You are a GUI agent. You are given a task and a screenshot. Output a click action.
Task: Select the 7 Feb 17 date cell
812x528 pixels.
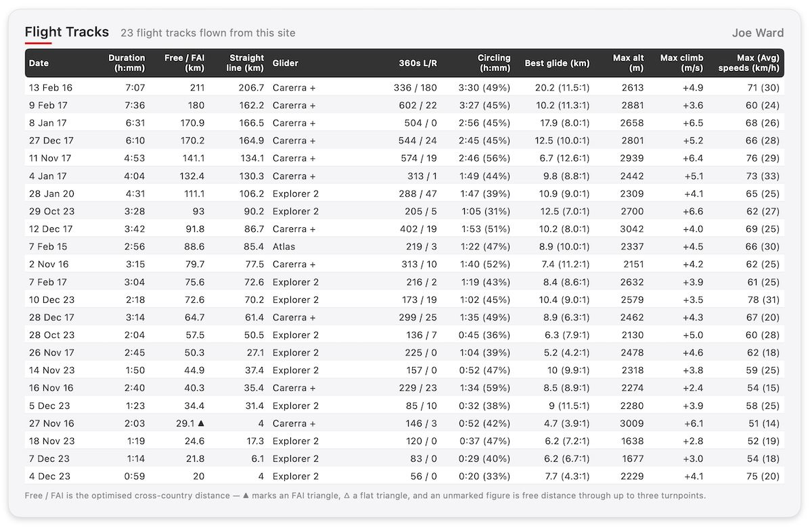48,282
